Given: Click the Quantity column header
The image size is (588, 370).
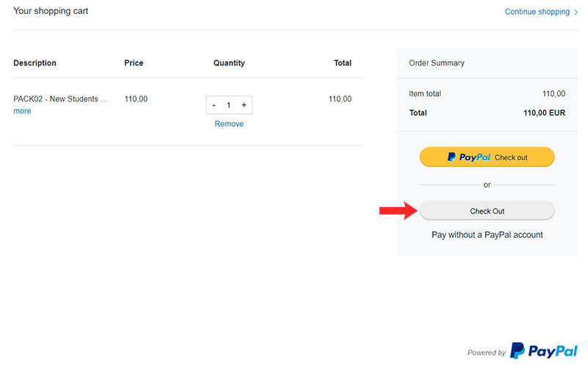Looking at the screenshot, I should coord(229,63).
